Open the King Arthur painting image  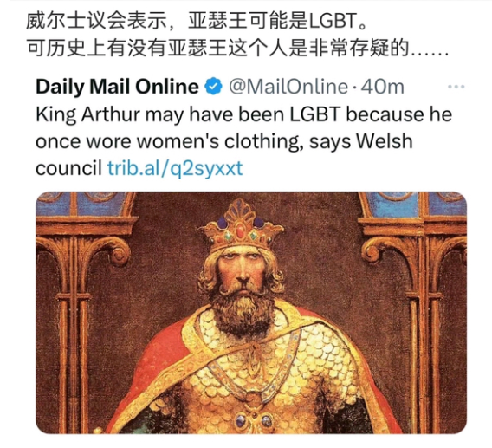click(251, 312)
